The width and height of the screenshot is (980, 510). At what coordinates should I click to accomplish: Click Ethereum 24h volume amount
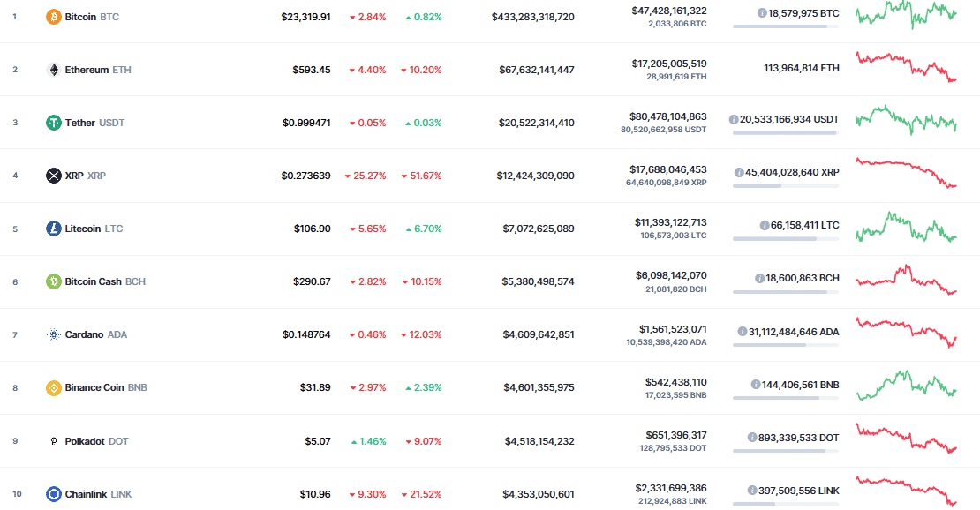(669, 64)
